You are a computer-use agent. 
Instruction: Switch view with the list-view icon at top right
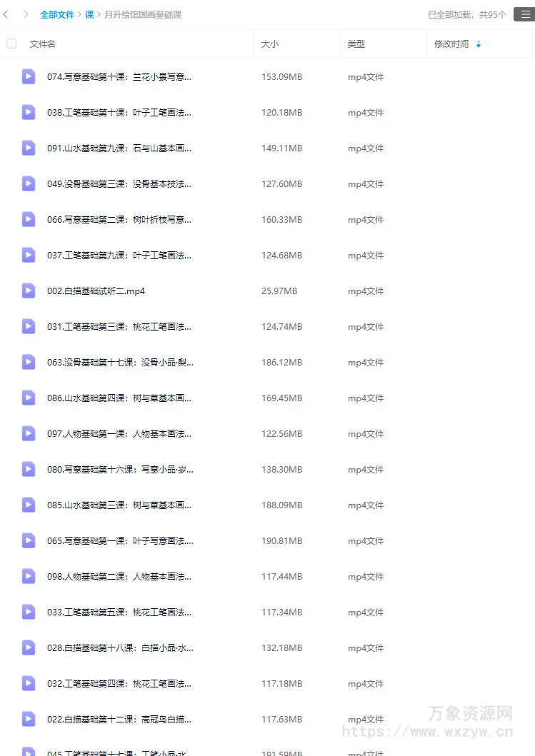pyautogui.click(x=525, y=14)
